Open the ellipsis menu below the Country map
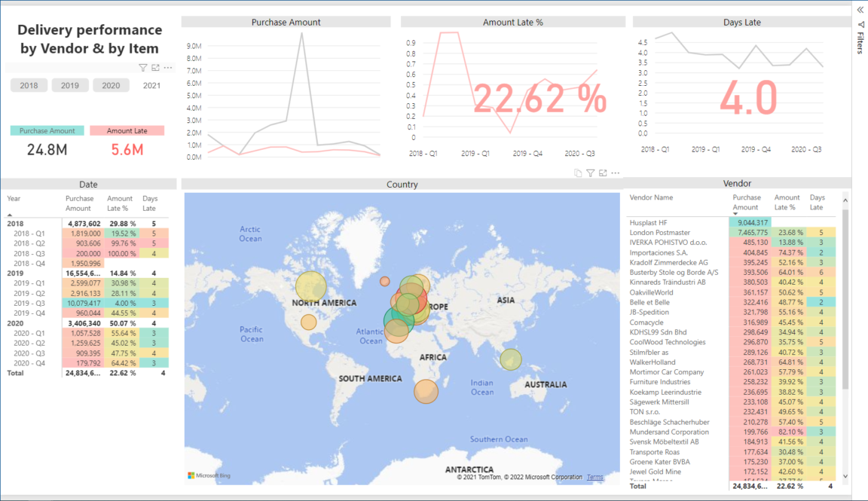The image size is (868, 501). click(614, 173)
